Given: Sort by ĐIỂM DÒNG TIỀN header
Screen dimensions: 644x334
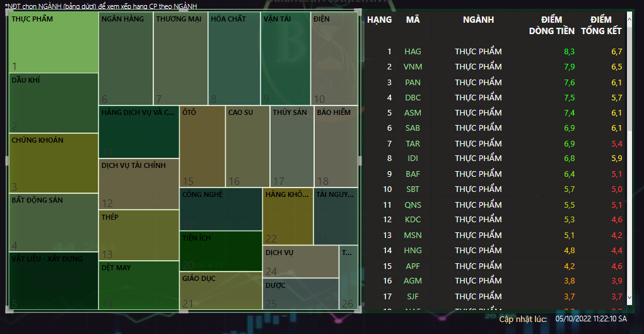Looking at the screenshot, I should tap(551, 25).
